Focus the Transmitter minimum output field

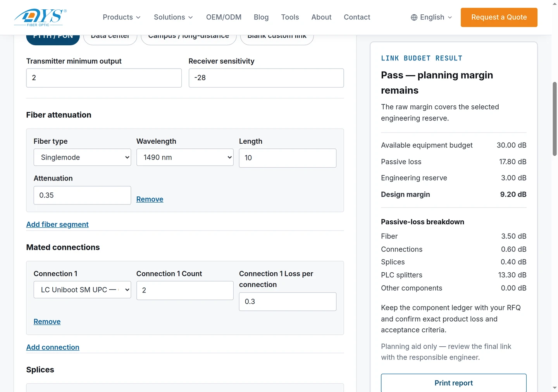point(104,78)
